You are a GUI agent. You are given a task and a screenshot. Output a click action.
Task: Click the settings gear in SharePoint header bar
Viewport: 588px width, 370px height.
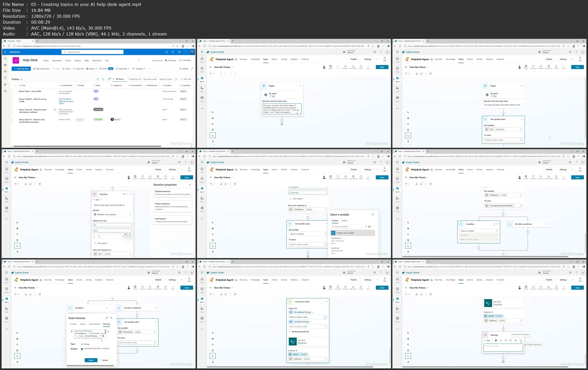coord(179,52)
